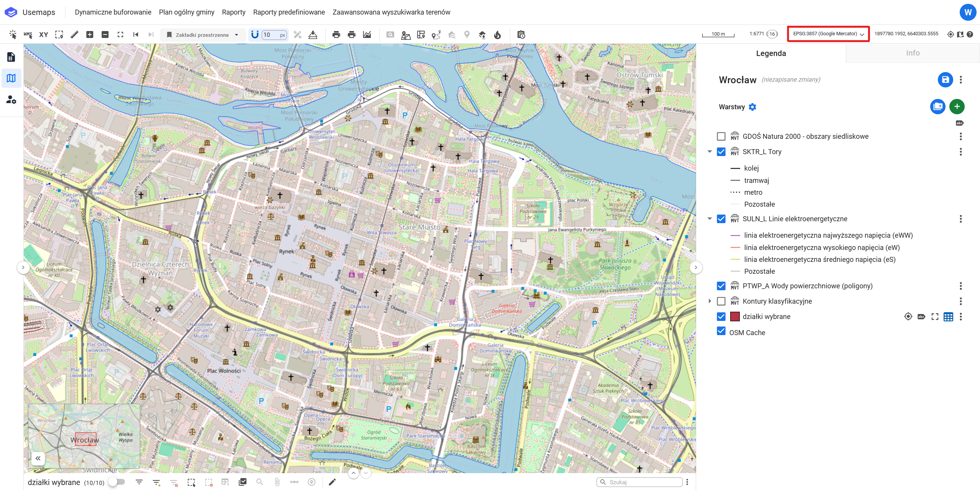Open Zaawansowana wyszukiwarka terenów
Viewport: 980px width, 490px height.
391,12
